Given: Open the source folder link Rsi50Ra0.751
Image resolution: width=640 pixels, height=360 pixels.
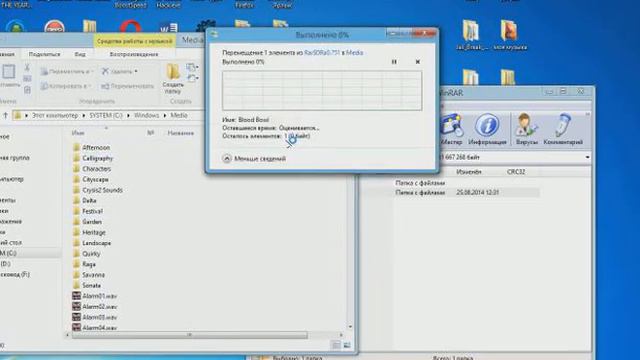Looking at the screenshot, I should tap(322, 53).
